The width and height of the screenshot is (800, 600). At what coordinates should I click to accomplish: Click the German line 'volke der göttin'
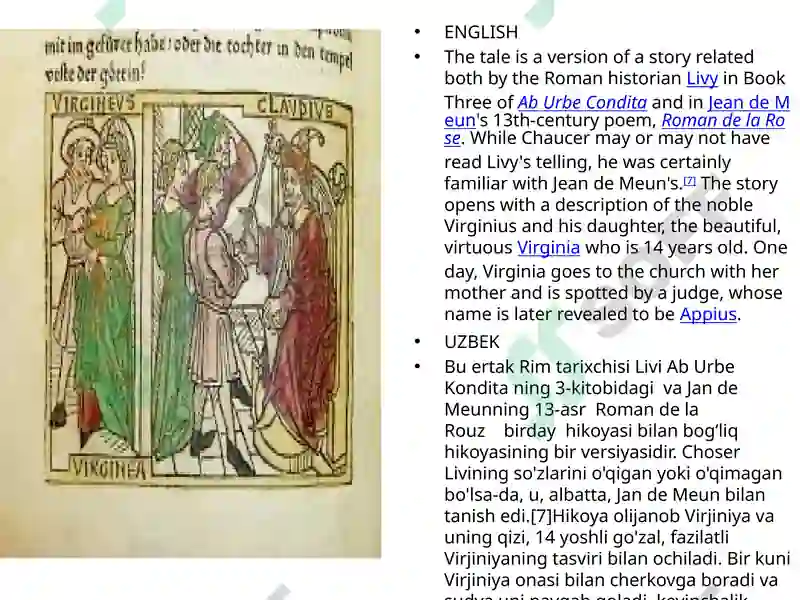(95, 74)
